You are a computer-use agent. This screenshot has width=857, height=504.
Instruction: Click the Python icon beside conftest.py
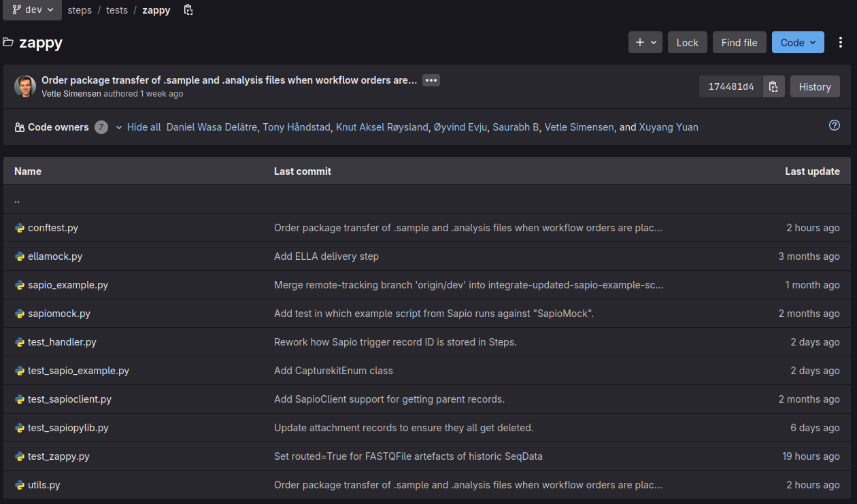click(x=20, y=228)
